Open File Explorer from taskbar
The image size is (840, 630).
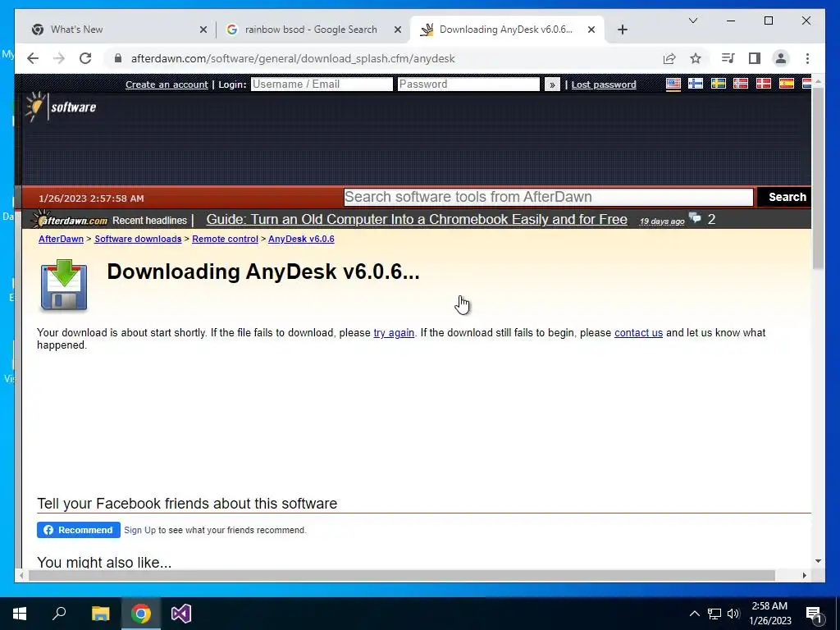(x=100, y=614)
